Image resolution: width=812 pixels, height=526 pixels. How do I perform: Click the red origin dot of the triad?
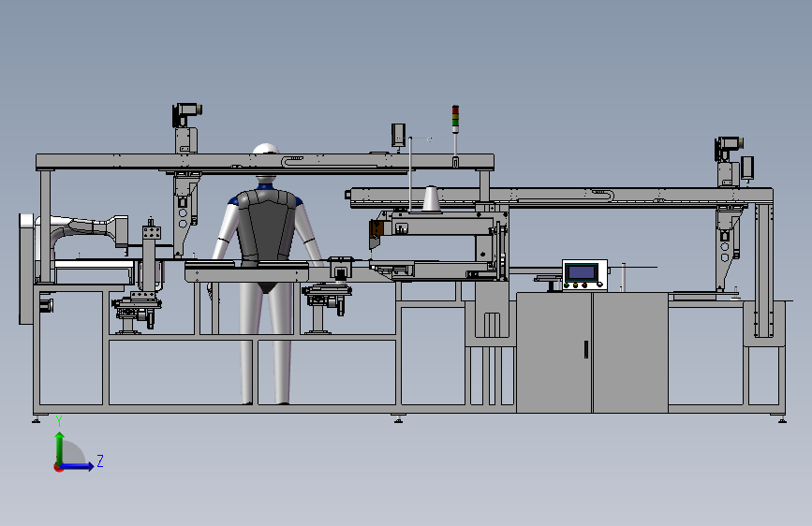tap(58, 467)
